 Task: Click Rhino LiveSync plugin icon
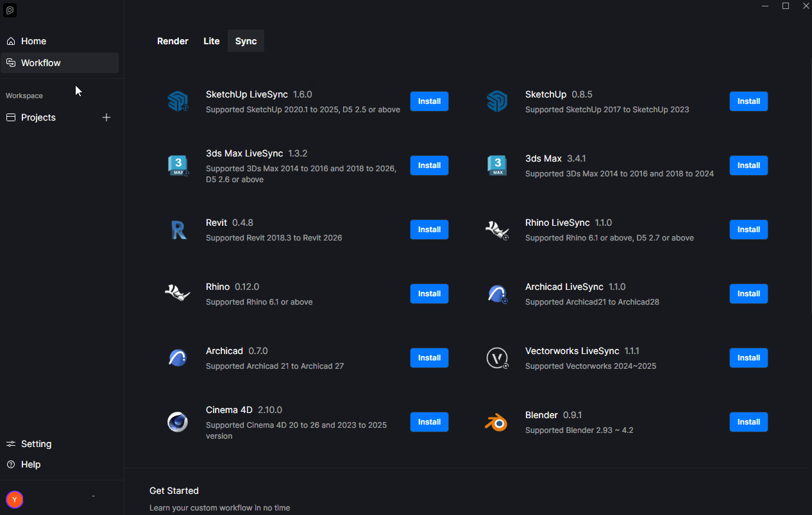(x=497, y=230)
